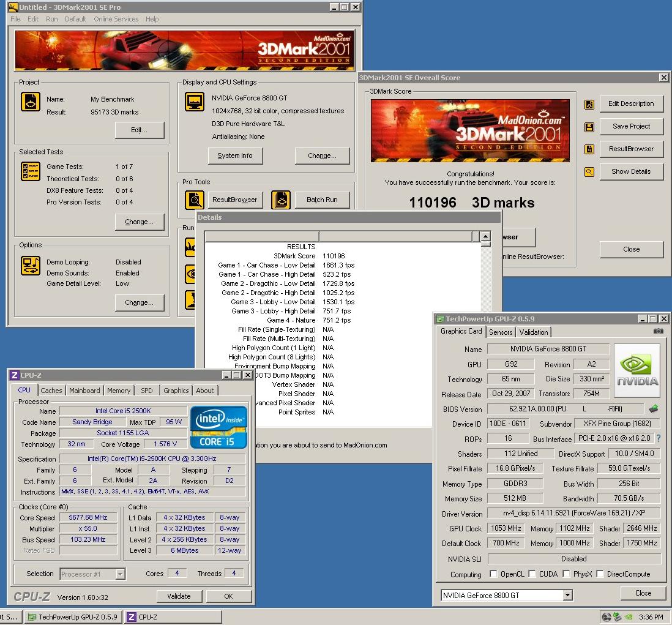
Task: Click the Show Details button
Action: click(x=631, y=171)
